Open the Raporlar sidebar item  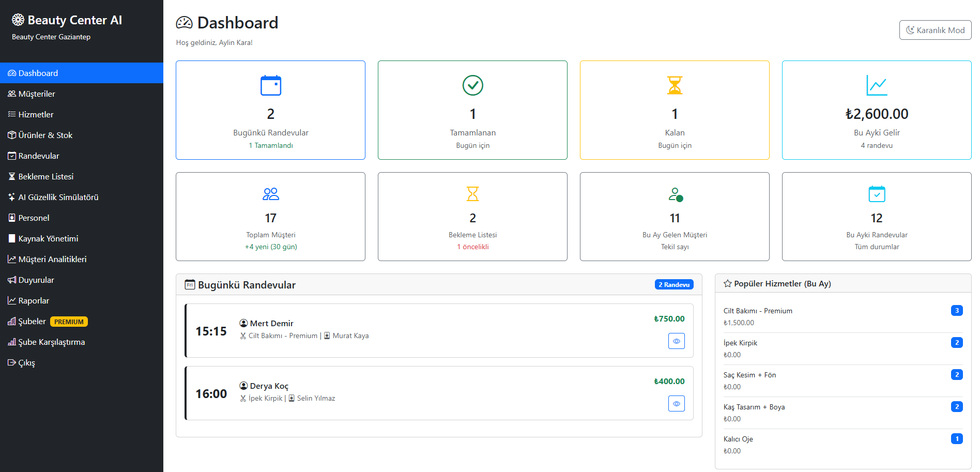click(x=34, y=300)
